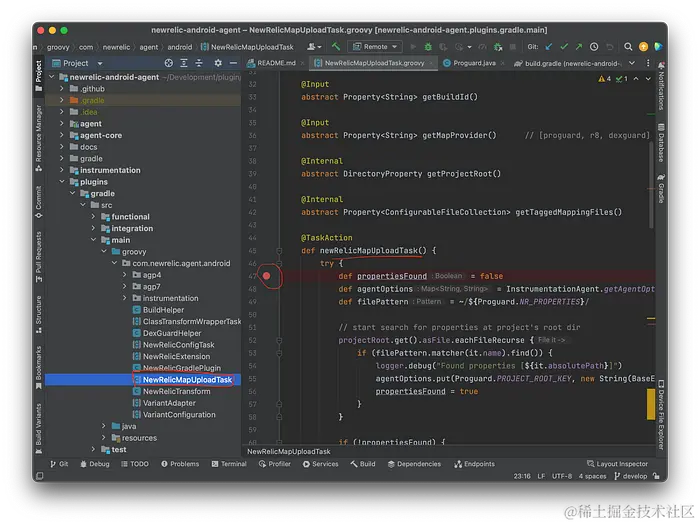Open the hidden editor tabs chevron
Screen dimensions: 700x525
point(632,63)
